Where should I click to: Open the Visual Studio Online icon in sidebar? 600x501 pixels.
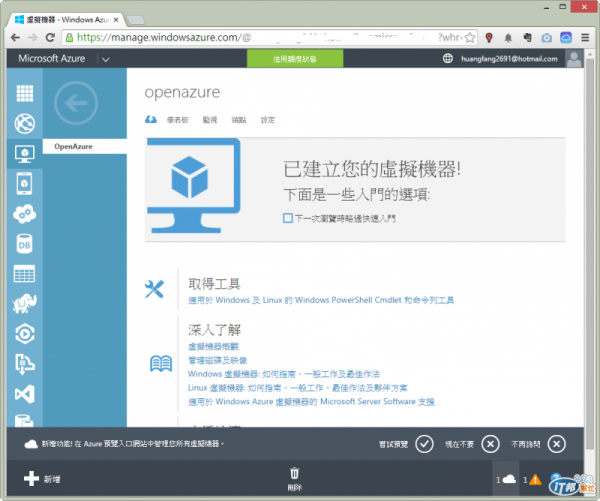24,394
